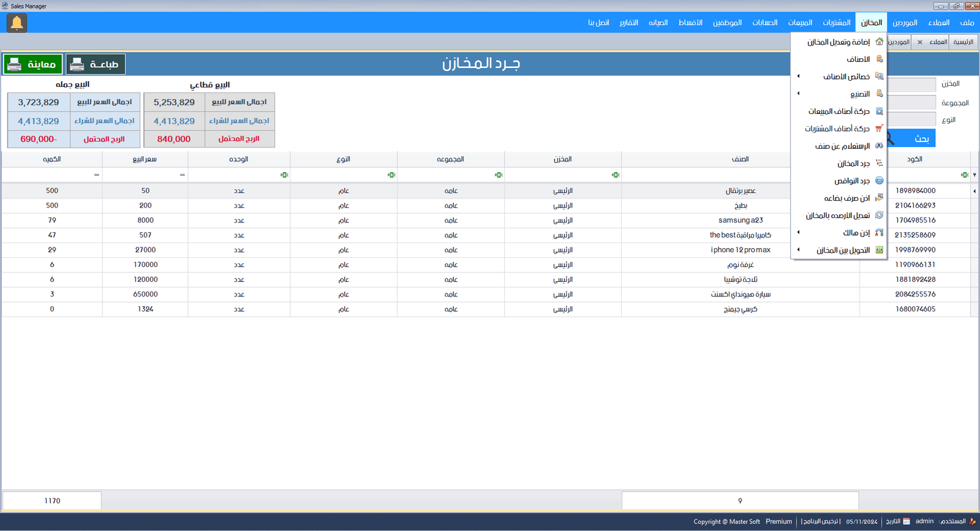Image resolution: width=980 pixels, height=531 pixels.
Task: Click the طباعة print button
Action: [96, 64]
